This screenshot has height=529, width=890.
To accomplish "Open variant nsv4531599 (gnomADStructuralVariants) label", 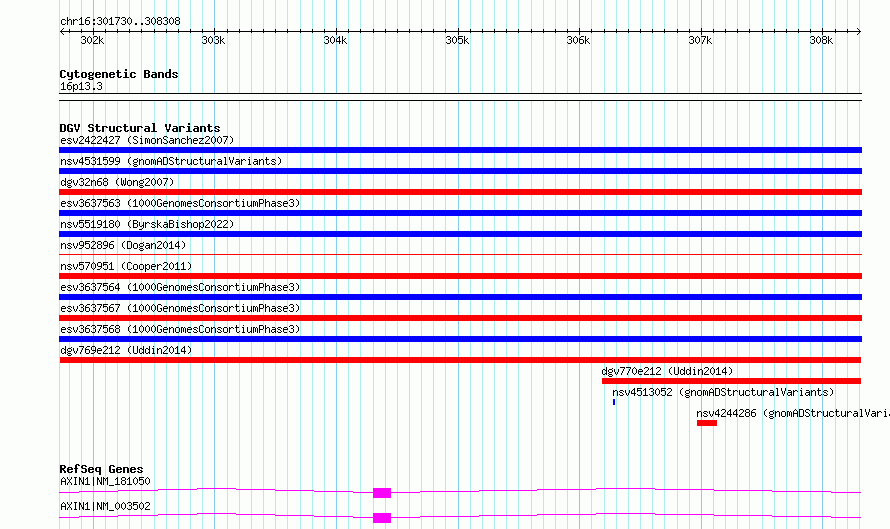I will 171,161.
